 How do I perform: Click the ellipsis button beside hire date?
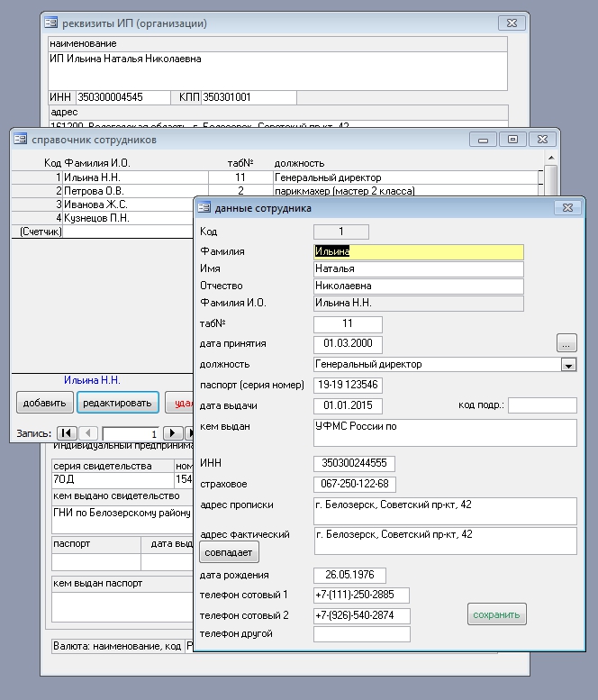click(566, 343)
